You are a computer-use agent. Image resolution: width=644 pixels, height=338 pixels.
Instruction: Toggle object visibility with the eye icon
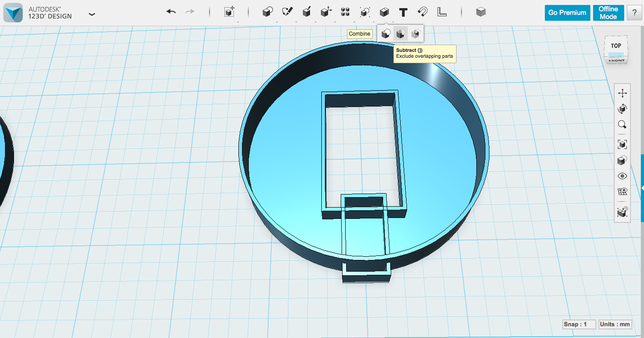[622, 176]
